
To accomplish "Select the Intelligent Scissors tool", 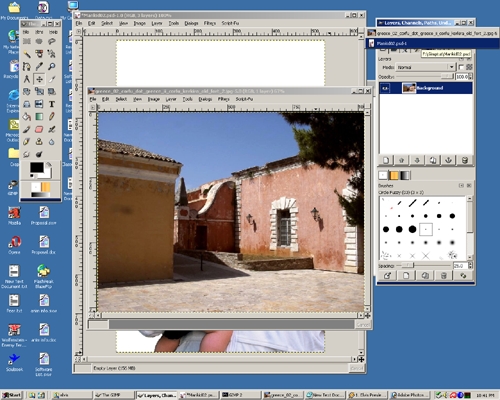I will [52, 54].
